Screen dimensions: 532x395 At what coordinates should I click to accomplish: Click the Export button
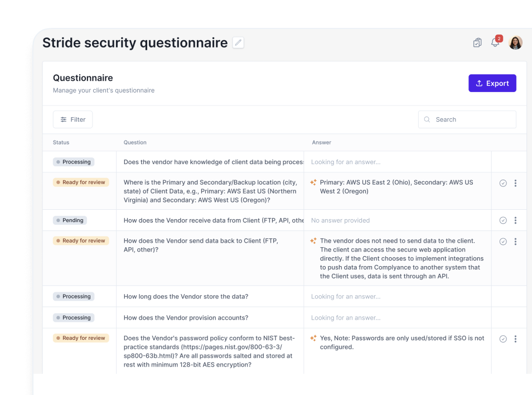pos(492,83)
